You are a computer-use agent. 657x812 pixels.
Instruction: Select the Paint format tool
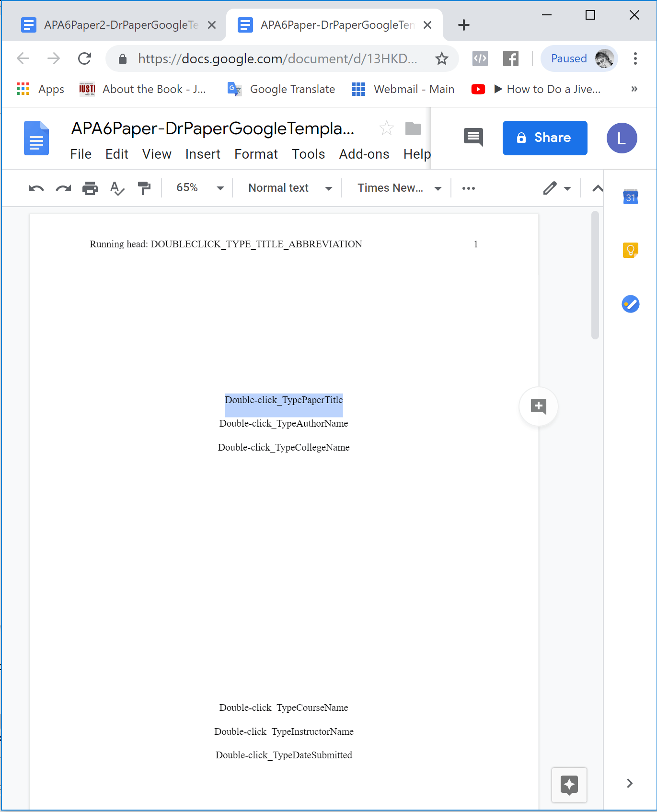tap(144, 188)
